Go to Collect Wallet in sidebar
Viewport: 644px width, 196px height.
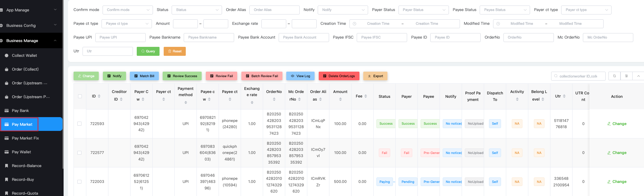(24, 55)
